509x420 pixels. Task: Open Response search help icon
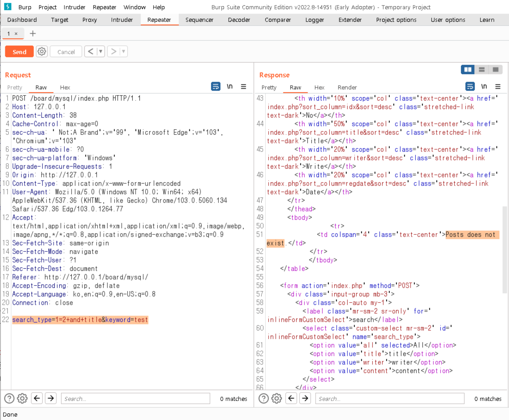(264, 398)
